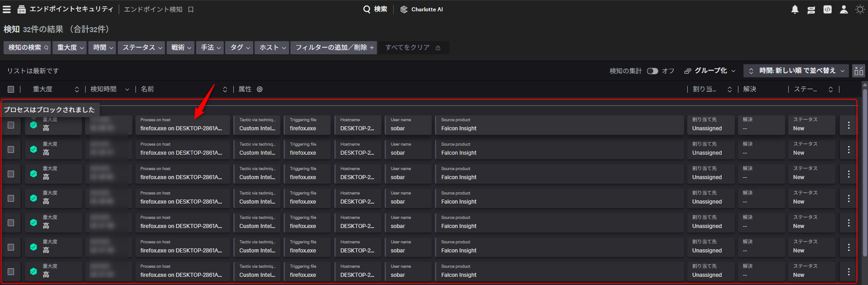This screenshot has width=868, height=285.
Task: Select the first firefox.exe detection checkbox
Action: (x=11, y=125)
